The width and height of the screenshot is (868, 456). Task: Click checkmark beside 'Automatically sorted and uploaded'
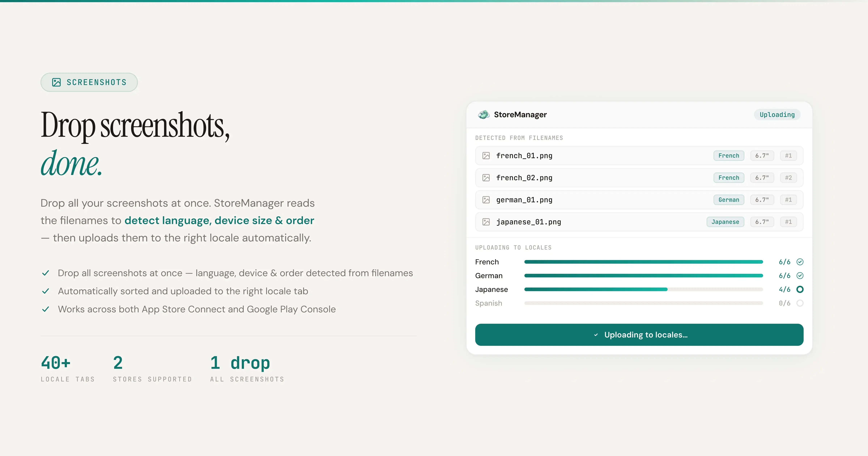tap(46, 291)
